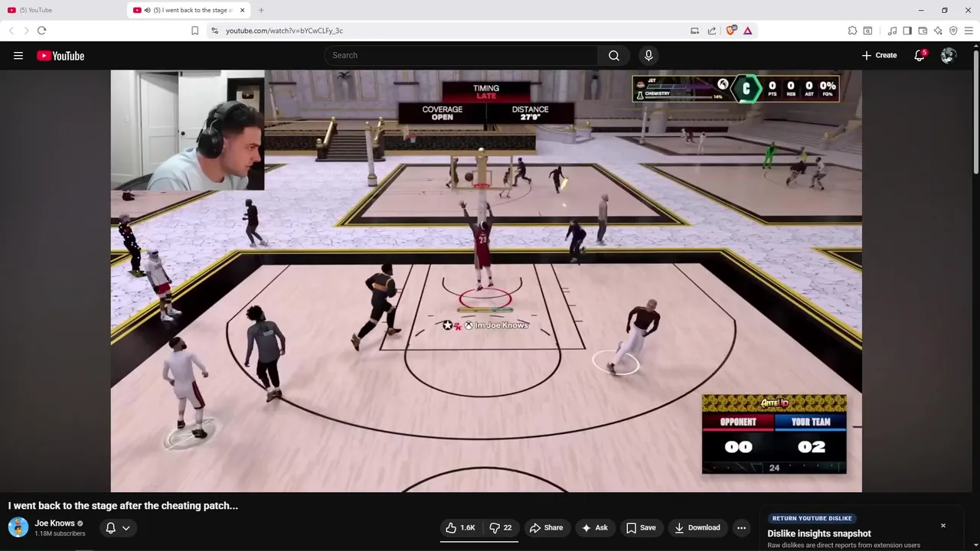
Task: Open the subscription notification bell dropdown
Action: (118, 527)
